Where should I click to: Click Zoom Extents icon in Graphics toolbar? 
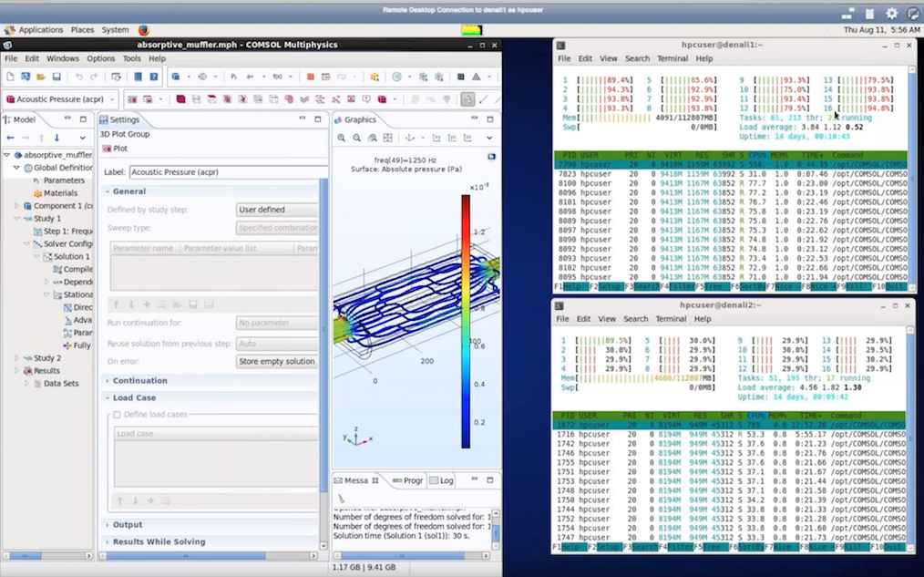coord(388,138)
